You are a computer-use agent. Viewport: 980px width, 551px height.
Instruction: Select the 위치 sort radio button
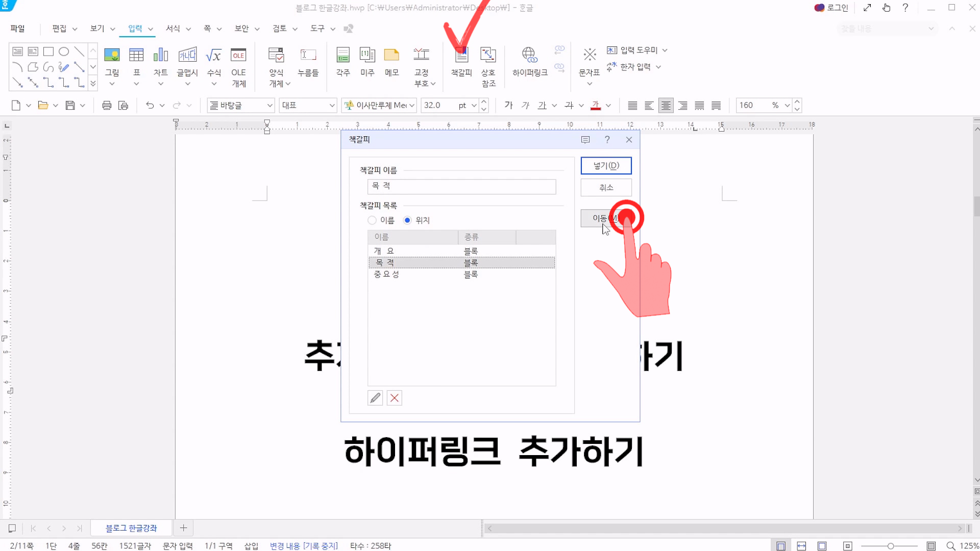(x=407, y=220)
